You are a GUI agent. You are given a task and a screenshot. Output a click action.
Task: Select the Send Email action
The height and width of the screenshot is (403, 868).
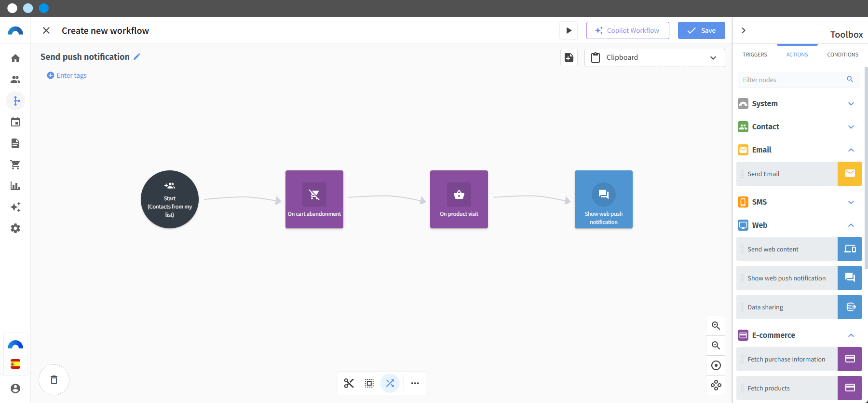tap(799, 174)
